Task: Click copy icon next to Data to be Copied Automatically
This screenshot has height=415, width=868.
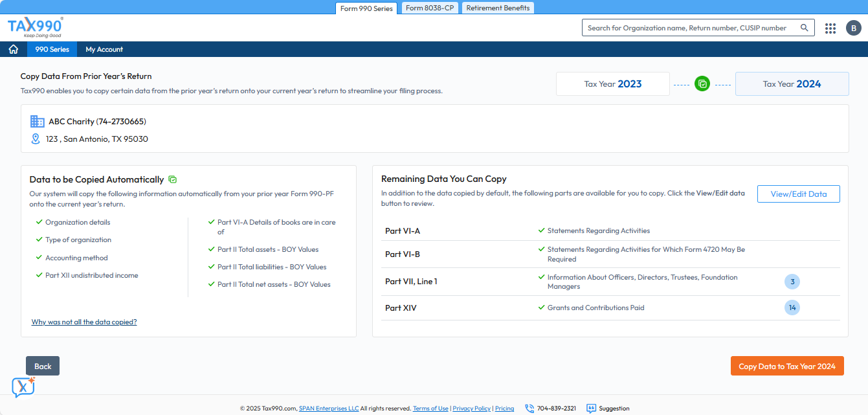Action: point(172,179)
